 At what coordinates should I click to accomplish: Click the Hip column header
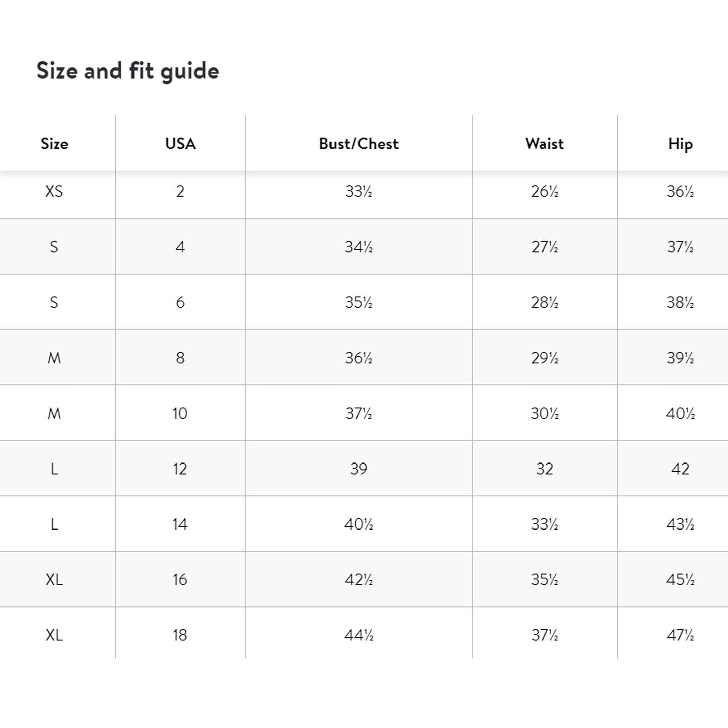680,144
